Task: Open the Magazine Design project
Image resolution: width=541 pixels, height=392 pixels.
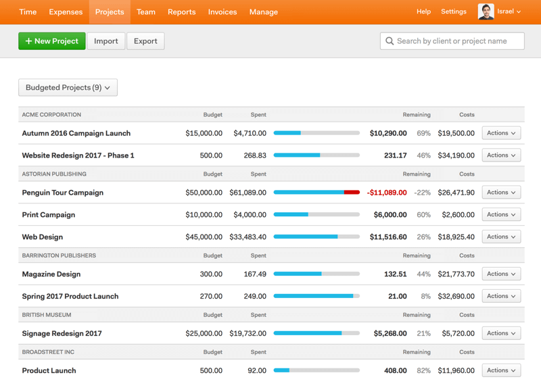Action: coord(51,274)
